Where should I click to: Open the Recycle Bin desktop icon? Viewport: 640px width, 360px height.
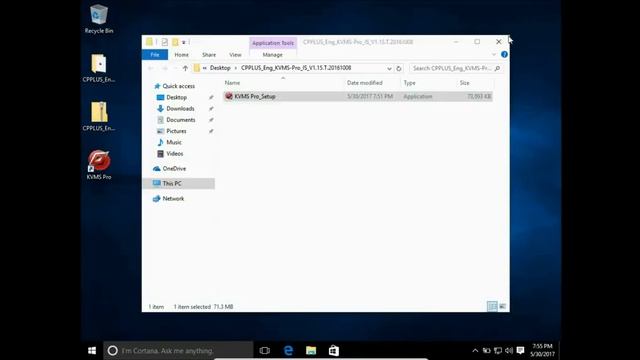(x=99, y=18)
